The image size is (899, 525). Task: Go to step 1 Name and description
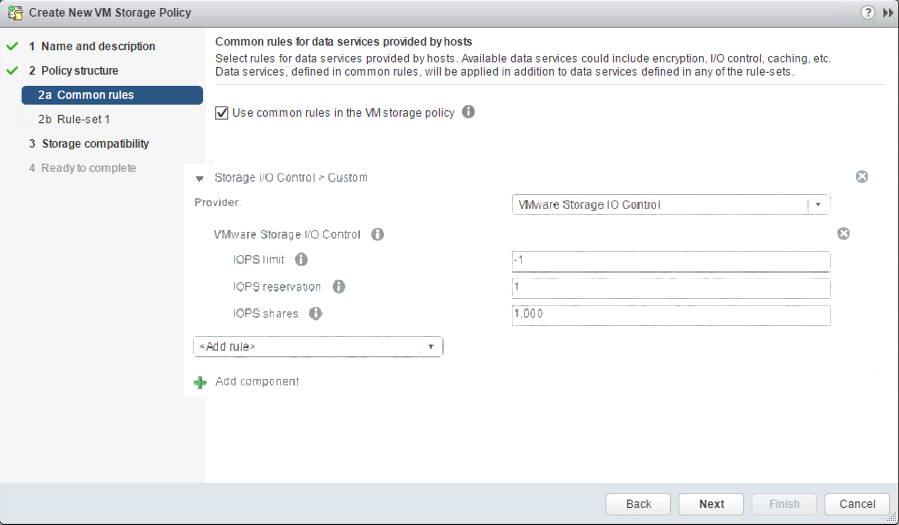coord(98,46)
